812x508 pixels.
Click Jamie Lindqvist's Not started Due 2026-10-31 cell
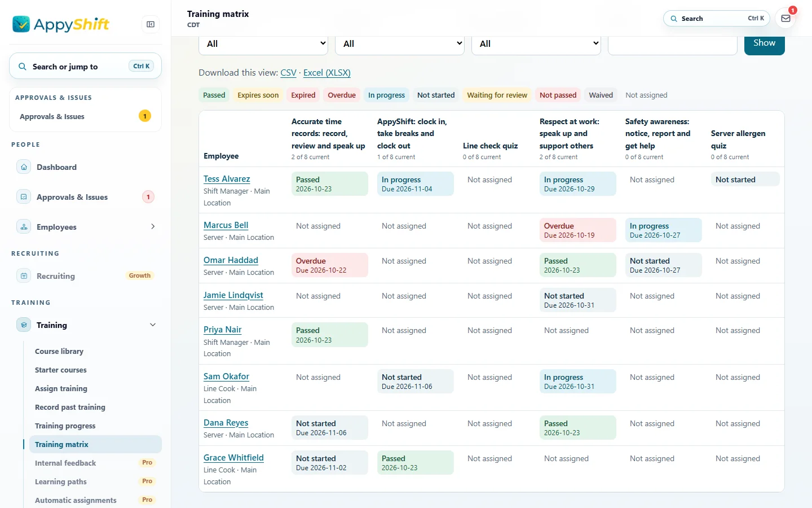click(578, 300)
